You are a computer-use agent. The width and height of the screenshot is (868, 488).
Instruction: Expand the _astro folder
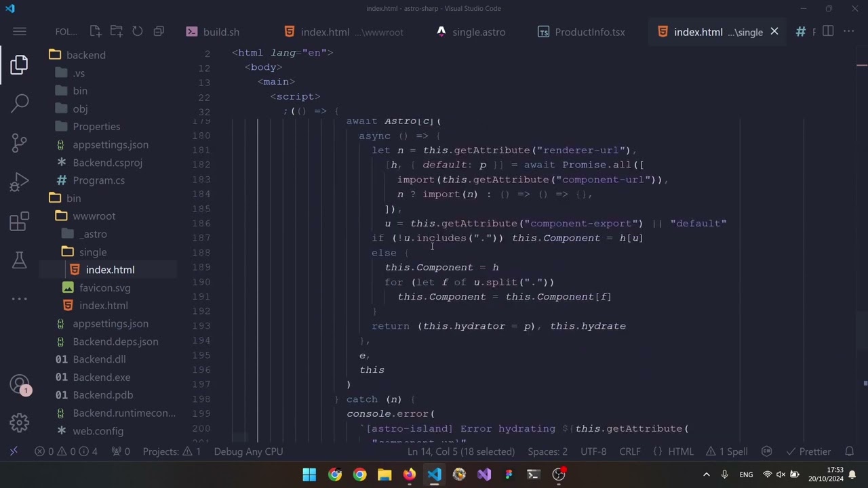(93, 234)
